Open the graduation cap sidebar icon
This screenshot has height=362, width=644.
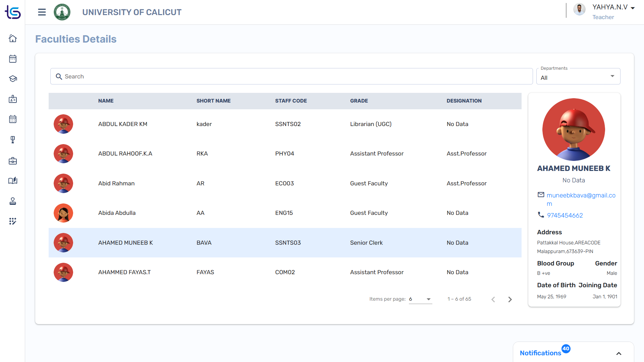(x=13, y=79)
